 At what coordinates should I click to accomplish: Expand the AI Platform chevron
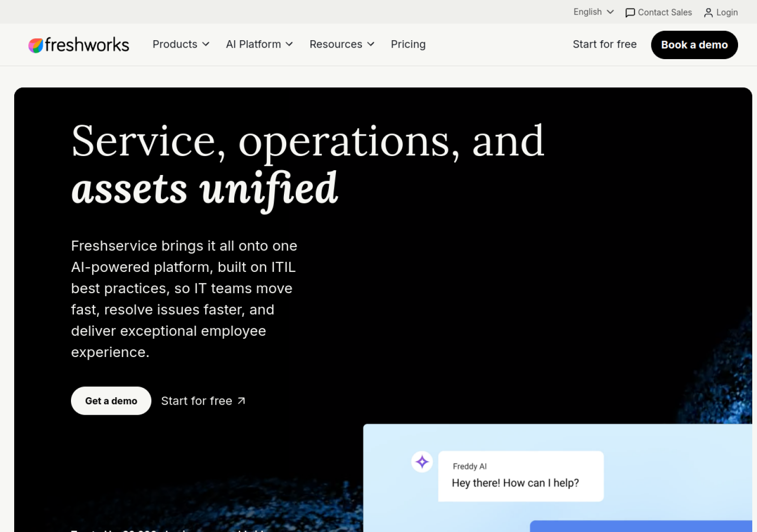tap(289, 44)
